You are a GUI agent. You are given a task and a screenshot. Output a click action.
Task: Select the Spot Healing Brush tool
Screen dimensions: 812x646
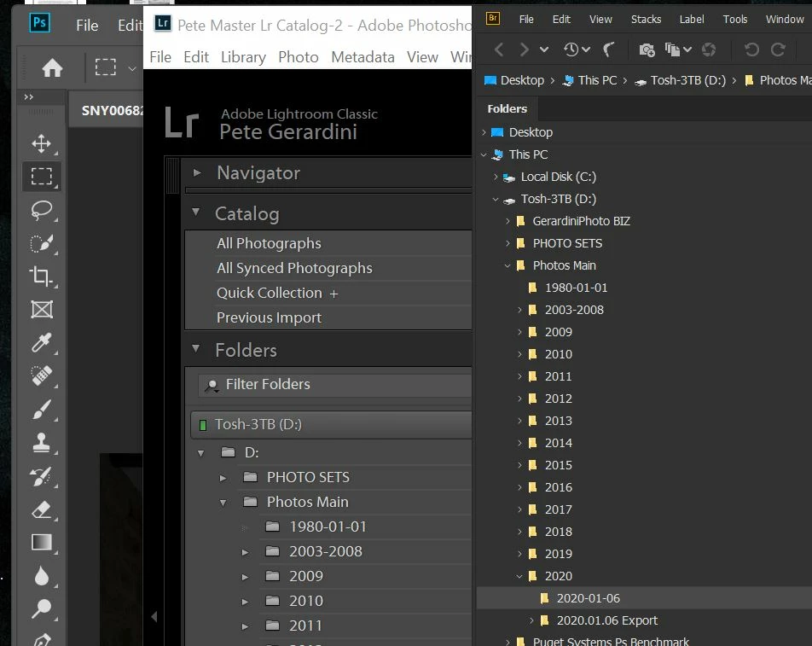point(42,375)
